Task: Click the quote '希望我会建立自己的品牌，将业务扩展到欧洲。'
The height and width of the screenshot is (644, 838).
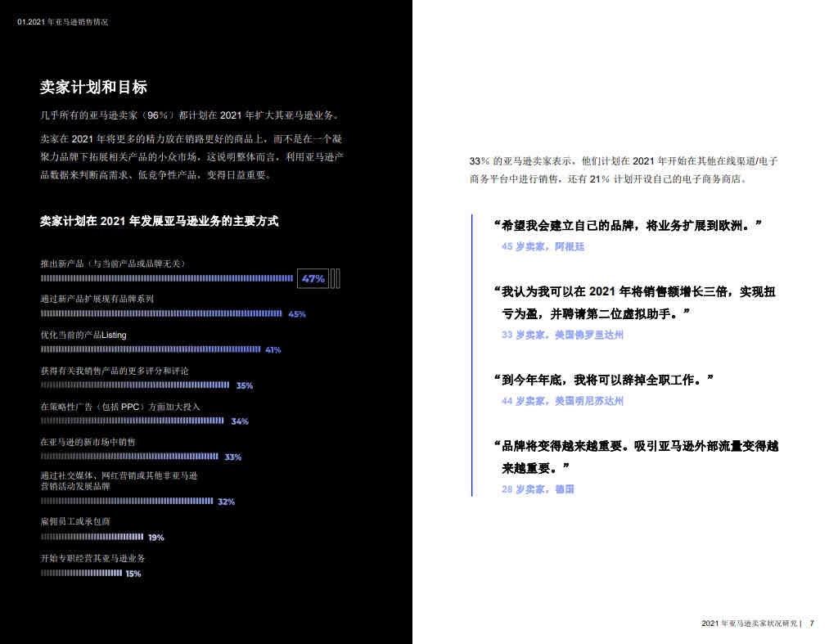Action: [628, 226]
